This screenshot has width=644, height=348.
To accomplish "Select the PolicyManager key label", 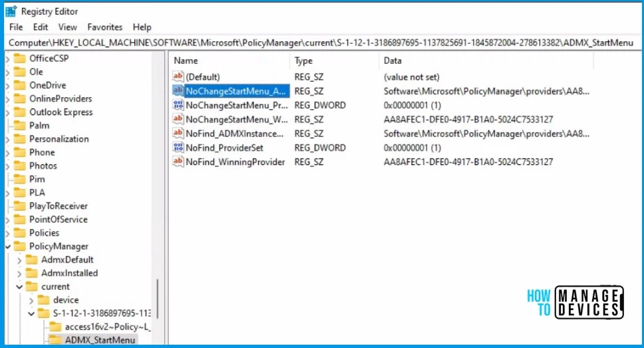I will [x=59, y=246].
